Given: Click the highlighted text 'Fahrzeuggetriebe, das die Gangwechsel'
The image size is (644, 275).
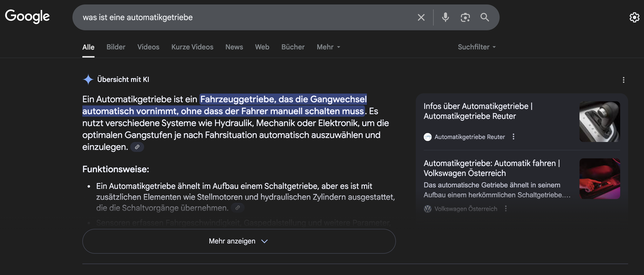Looking at the screenshot, I should coord(283,99).
